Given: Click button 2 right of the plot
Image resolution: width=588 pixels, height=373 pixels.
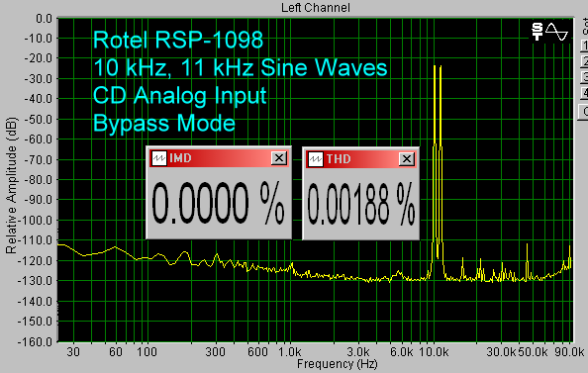Looking at the screenshot, I should tap(584, 61).
